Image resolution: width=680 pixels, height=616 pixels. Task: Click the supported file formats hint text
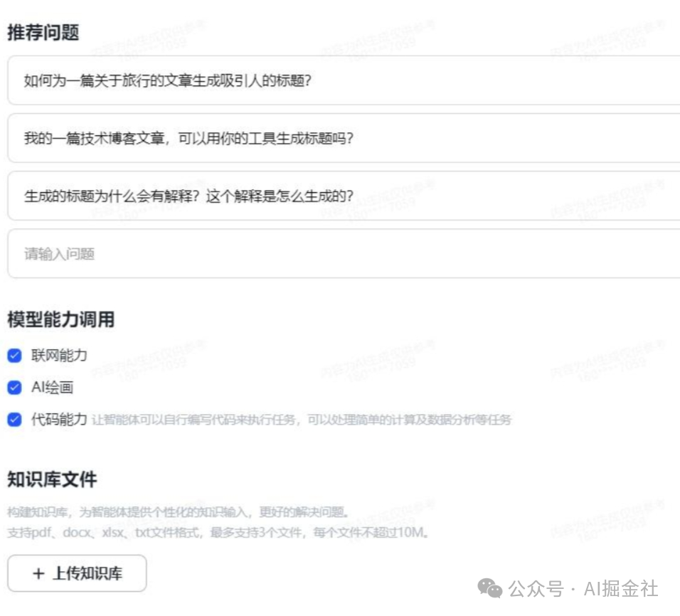[218, 532]
